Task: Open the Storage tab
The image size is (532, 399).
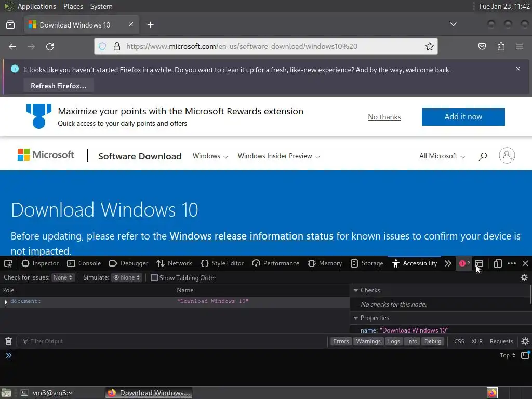Action: (367, 263)
